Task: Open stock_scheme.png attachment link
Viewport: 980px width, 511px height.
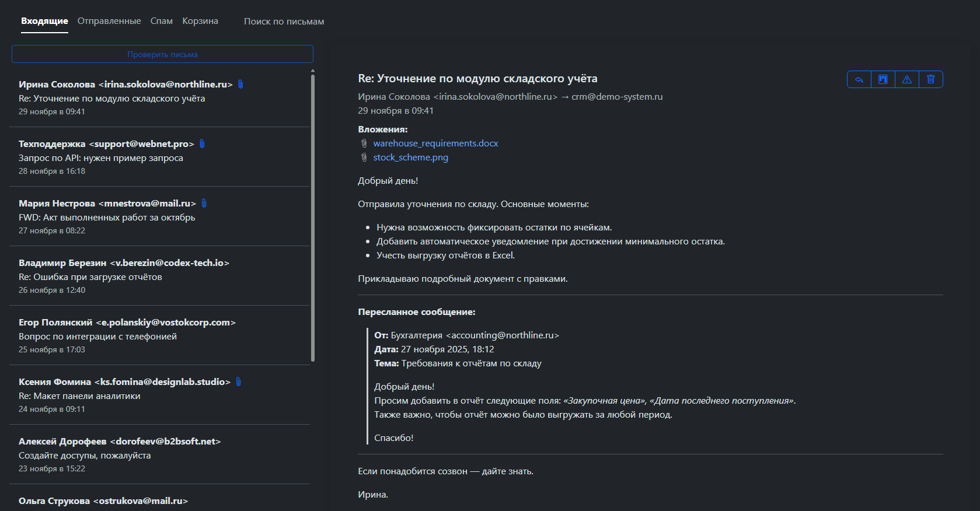Action: pos(411,157)
